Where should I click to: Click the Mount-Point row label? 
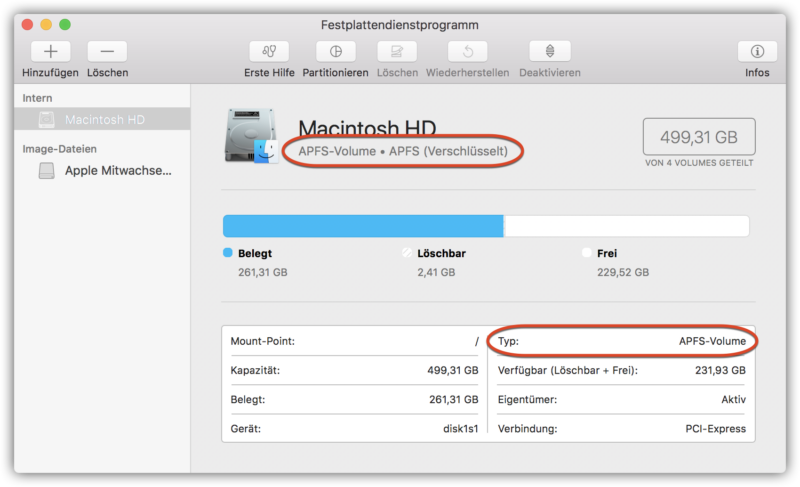(263, 341)
